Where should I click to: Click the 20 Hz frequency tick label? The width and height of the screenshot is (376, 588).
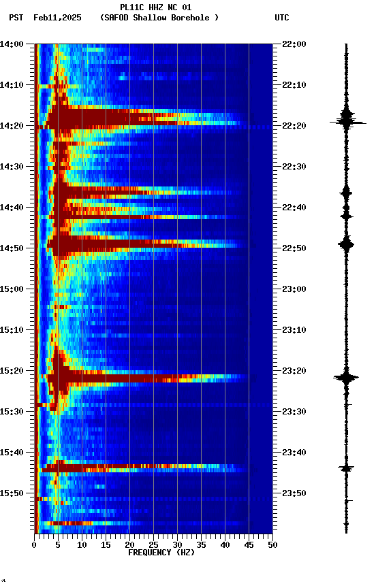129,545
